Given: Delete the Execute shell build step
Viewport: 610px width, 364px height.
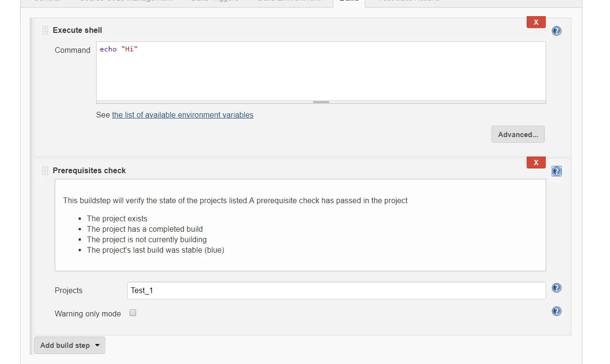Looking at the screenshot, I should click(x=536, y=22).
